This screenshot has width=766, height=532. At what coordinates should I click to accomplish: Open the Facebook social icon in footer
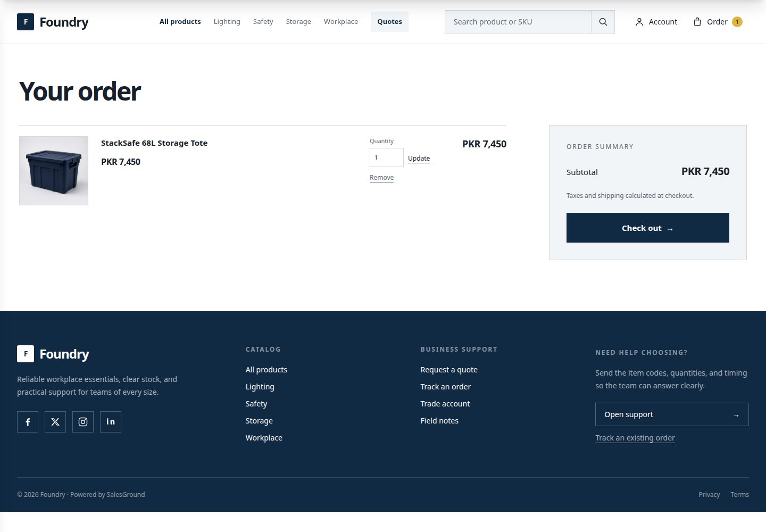point(28,422)
